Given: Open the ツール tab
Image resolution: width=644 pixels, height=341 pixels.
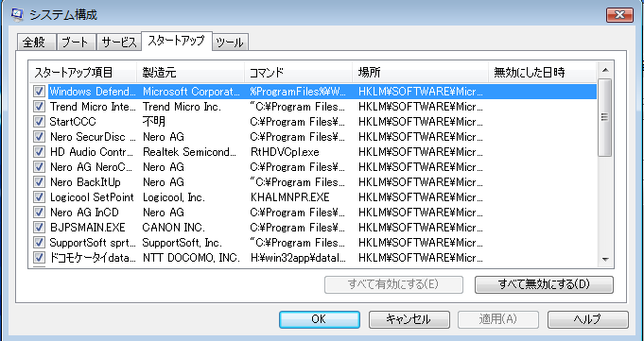Looking at the screenshot, I should (231, 43).
